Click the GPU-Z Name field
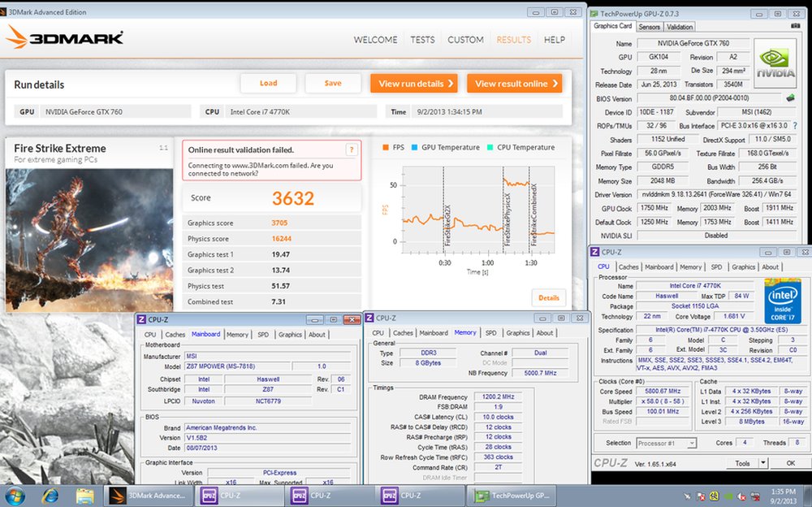The width and height of the screenshot is (812, 507). 693,44
